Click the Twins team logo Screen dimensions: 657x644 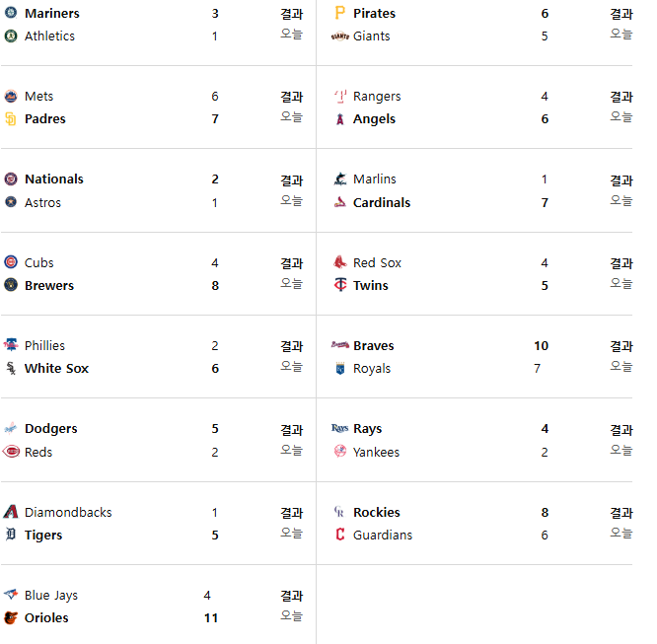[339, 285]
